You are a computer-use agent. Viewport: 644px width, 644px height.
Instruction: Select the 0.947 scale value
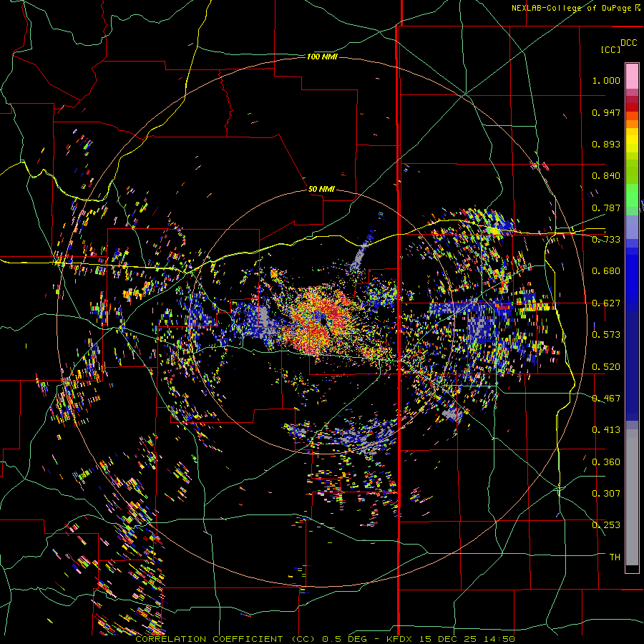606,112
